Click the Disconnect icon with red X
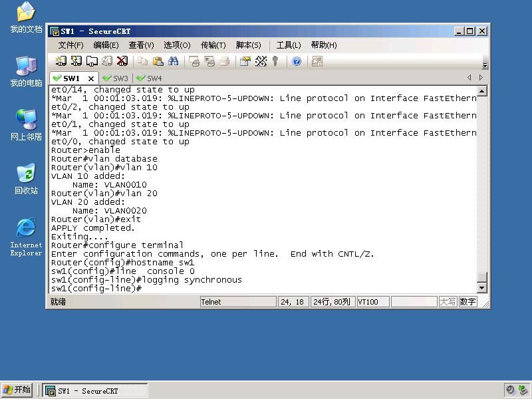 pos(122,61)
